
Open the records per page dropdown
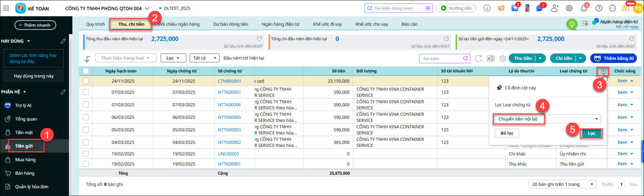pyautogui.click(x=562, y=184)
